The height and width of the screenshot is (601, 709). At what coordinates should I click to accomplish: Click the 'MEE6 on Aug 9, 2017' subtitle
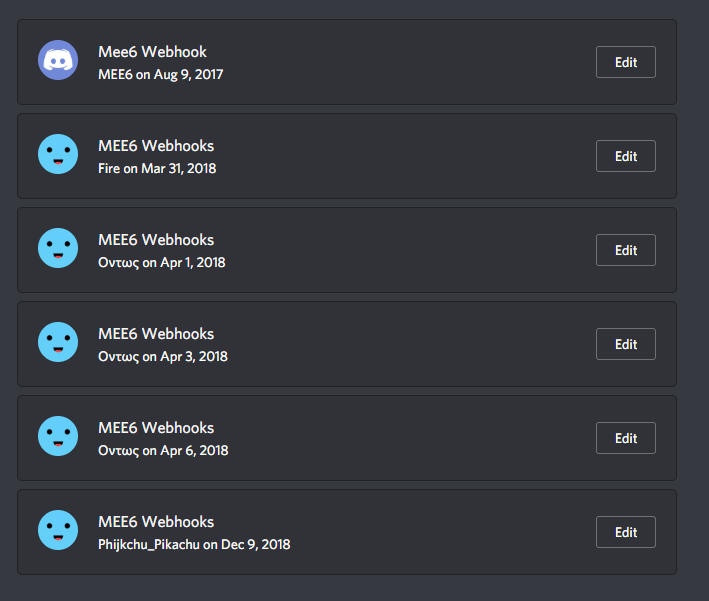[x=161, y=75]
